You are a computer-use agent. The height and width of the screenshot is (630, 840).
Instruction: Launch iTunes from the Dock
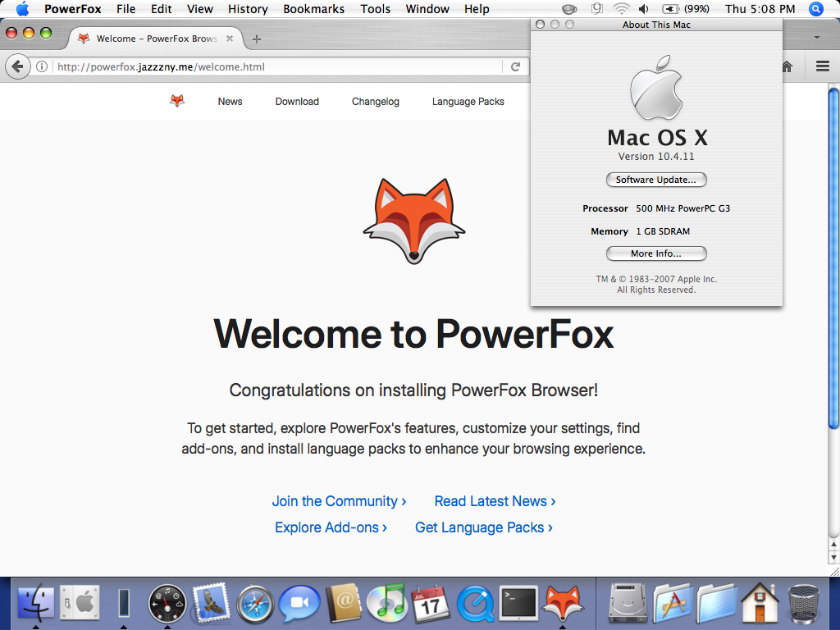387,603
